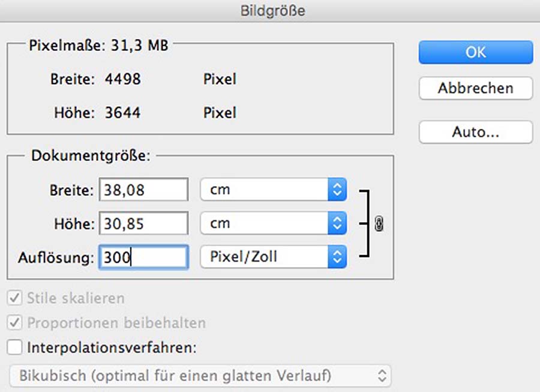Open the Auto... resolution dialog
The width and height of the screenshot is (540, 392).
(x=476, y=131)
